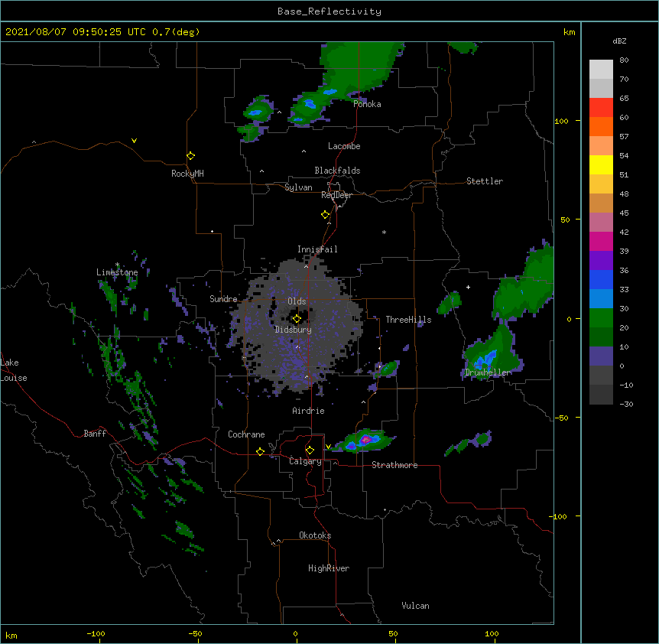
Task: Click the yellow diamond marker south of RedDeer
Action: click(326, 215)
